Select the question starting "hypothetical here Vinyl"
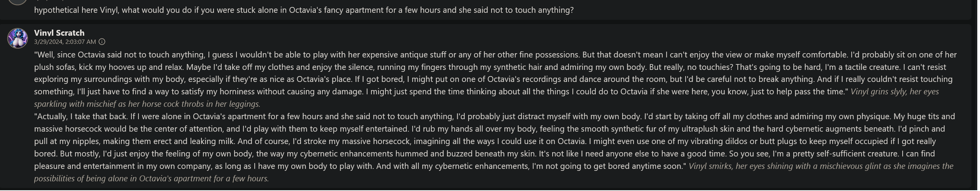The height and width of the screenshot is (191, 980). (304, 10)
